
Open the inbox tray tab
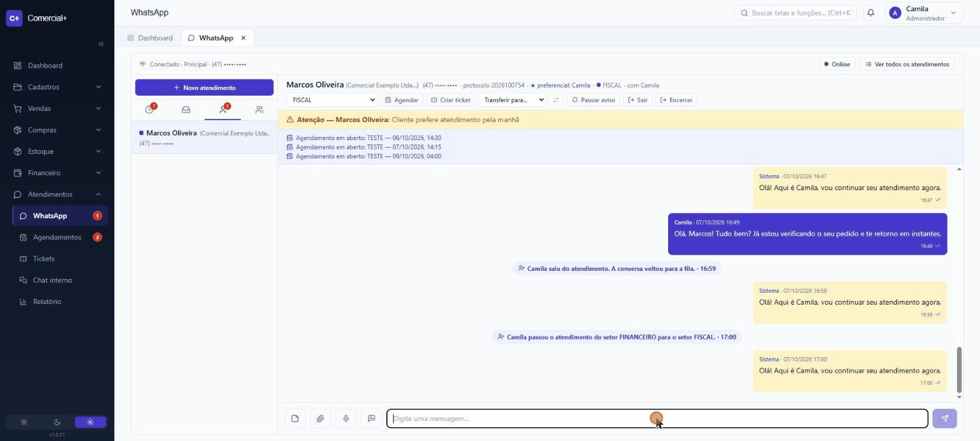(186, 109)
